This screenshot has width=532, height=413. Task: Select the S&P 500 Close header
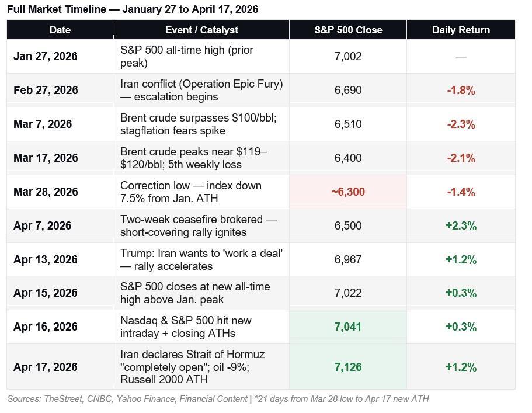348,30
